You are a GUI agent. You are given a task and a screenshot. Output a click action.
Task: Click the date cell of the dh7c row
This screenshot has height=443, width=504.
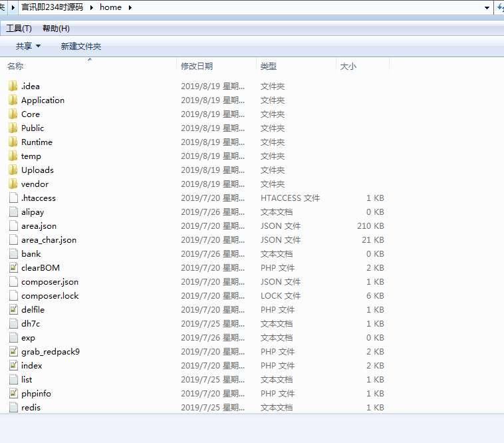[x=213, y=324]
